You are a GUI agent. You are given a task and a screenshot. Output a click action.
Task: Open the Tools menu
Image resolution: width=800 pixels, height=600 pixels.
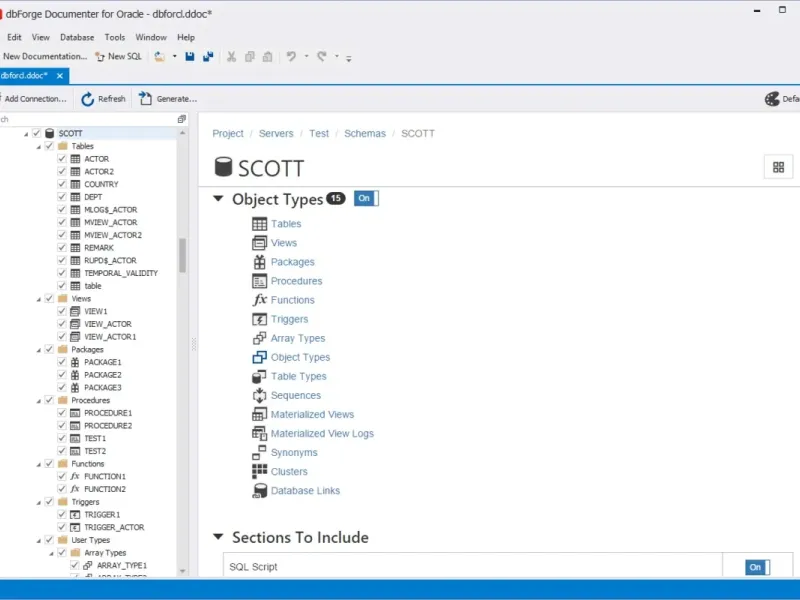pyautogui.click(x=115, y=37)
